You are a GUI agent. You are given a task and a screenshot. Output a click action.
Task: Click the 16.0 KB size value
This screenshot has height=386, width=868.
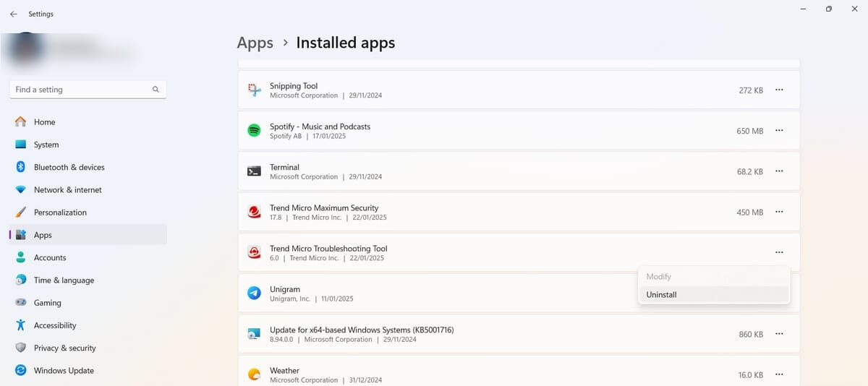click(x=751, y=375)
